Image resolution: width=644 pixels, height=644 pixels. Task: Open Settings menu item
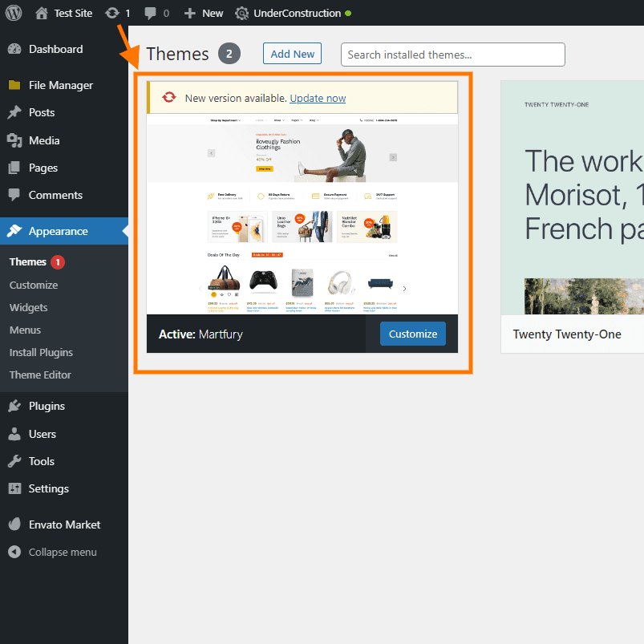(48, 488)
